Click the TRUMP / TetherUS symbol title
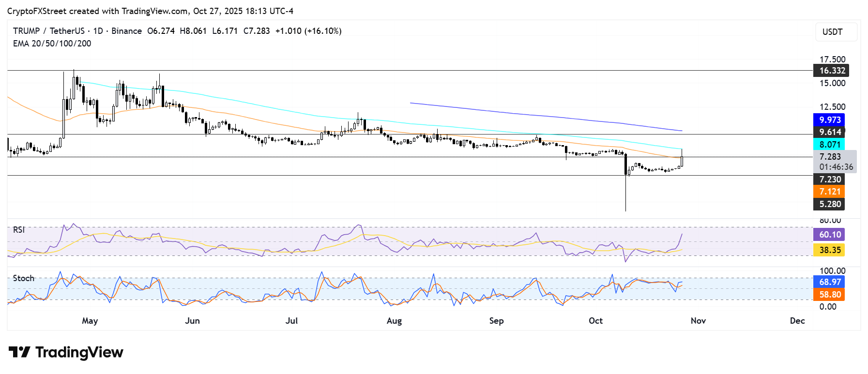868x374 pixels. point(48,31)
